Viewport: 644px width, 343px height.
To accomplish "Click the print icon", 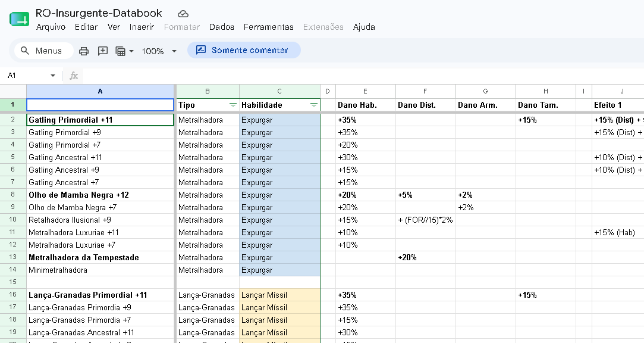I will [84, 51].
